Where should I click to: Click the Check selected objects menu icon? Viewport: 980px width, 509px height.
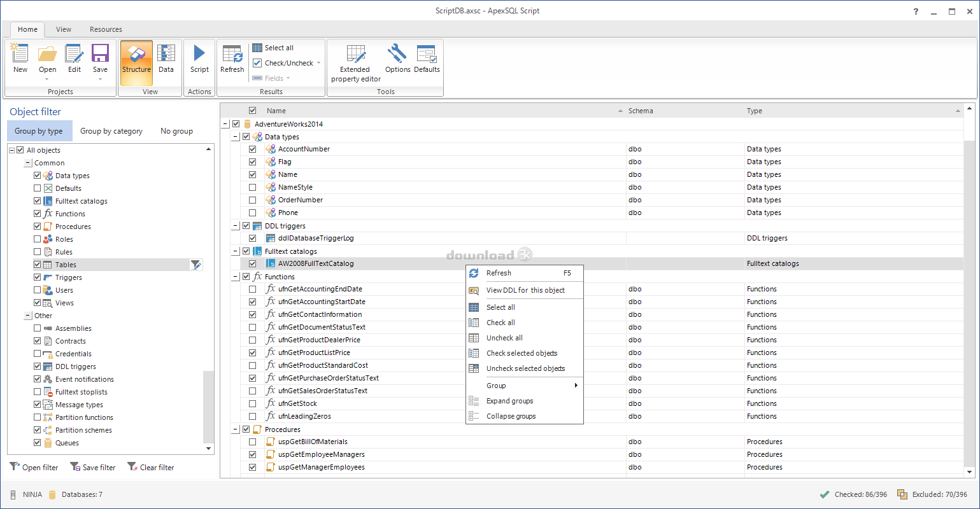(x=474, y=353)
